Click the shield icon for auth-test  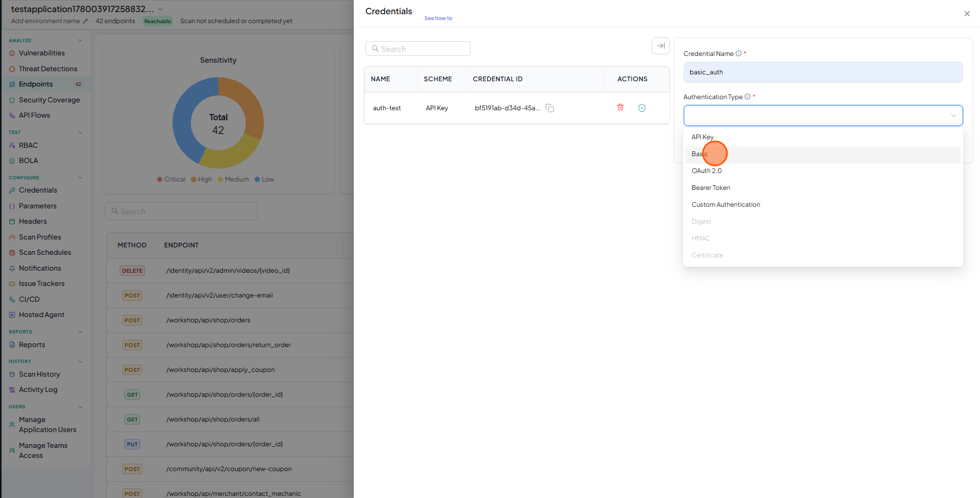tap(642, 108)
